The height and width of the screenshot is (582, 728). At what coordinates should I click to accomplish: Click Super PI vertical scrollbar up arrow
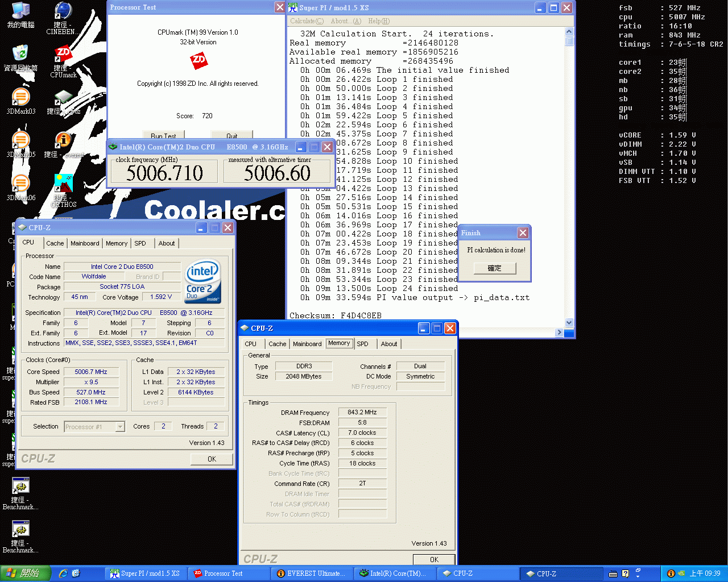tap(569, 31)
